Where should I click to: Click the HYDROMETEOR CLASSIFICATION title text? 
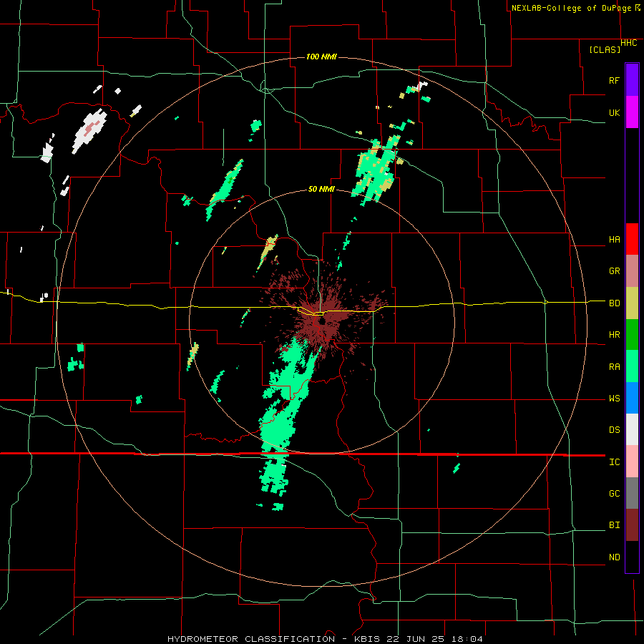click(251, 639)
